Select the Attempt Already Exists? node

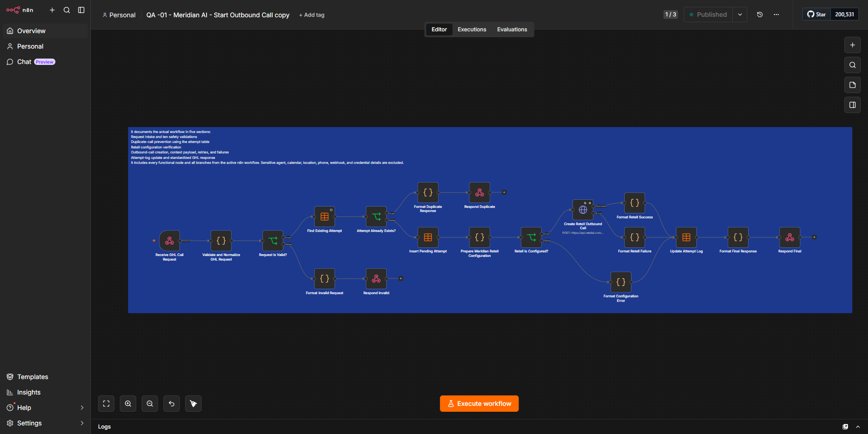[376, 217]
